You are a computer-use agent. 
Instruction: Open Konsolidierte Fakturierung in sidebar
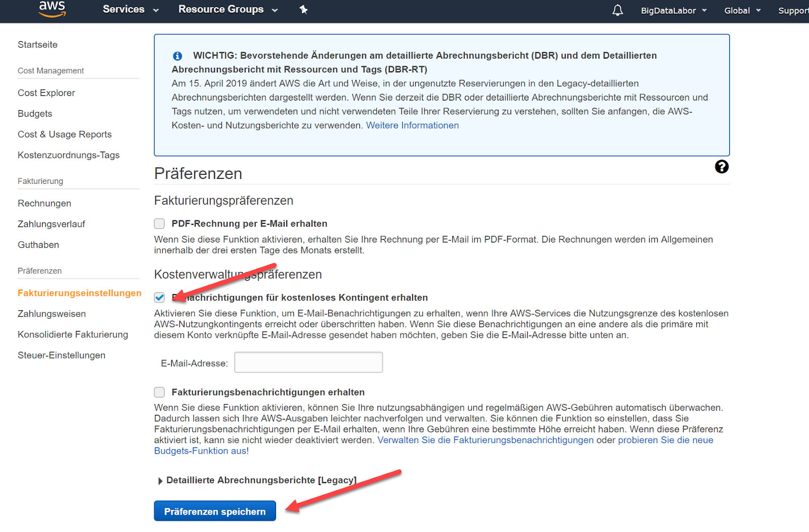73,334
